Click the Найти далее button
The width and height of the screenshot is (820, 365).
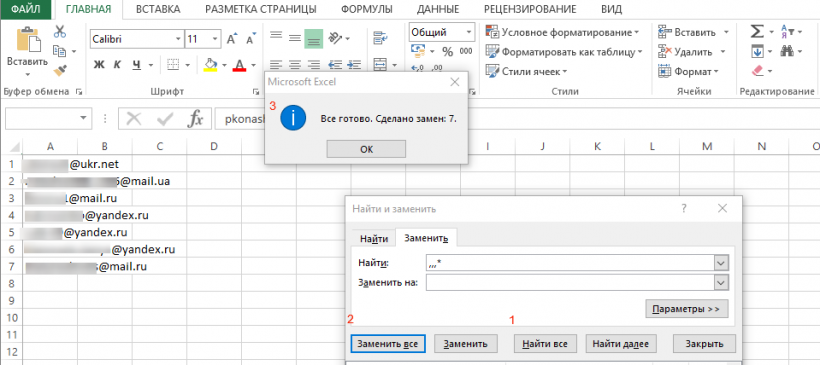pyautogui.click(x=620, y=344)
